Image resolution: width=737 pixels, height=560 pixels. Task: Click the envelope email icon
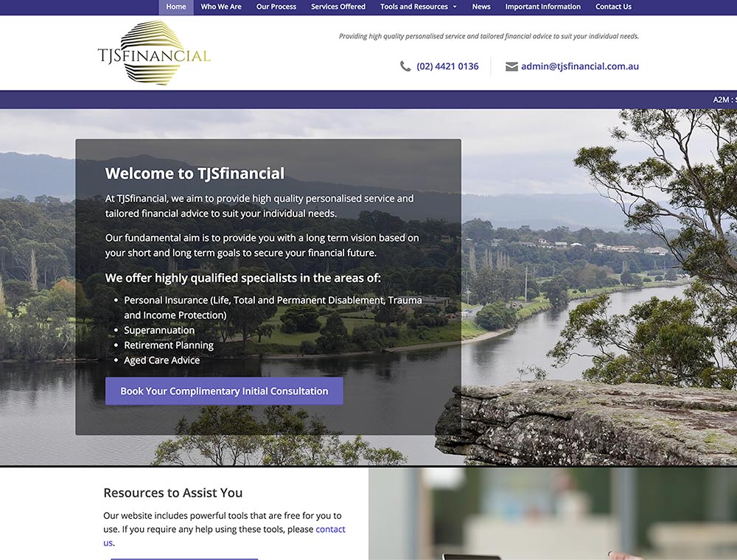pyautogui.click(x=511, y=67)
